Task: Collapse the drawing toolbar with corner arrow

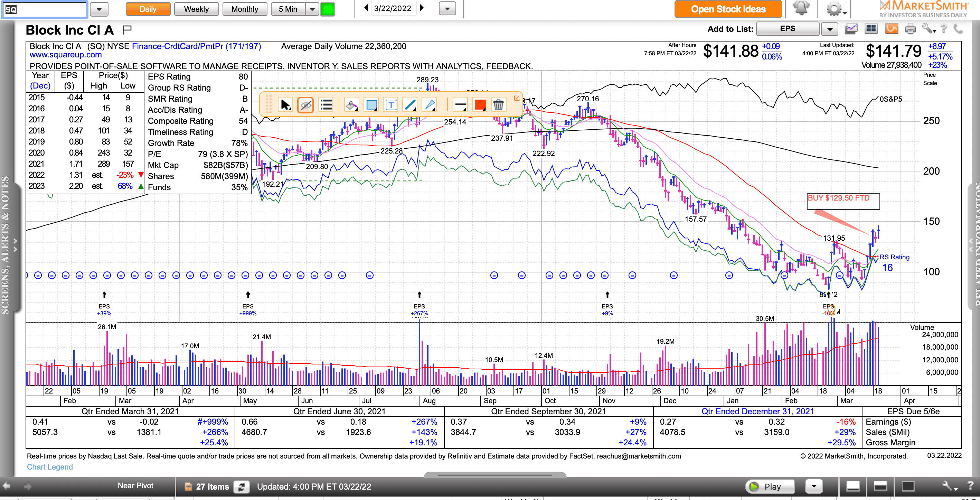Action: (x=517, y=98)
